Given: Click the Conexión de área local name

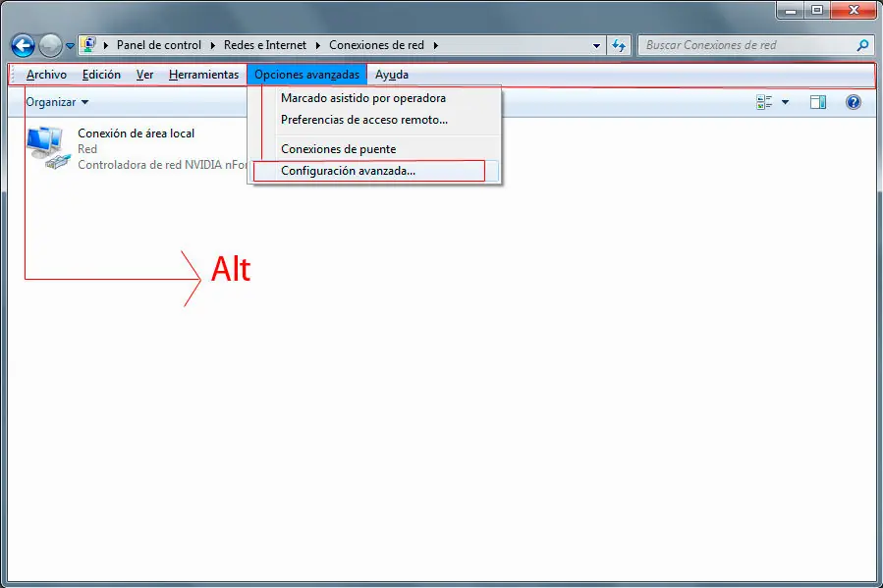Looking at the screenshot, I should (137, 134).
